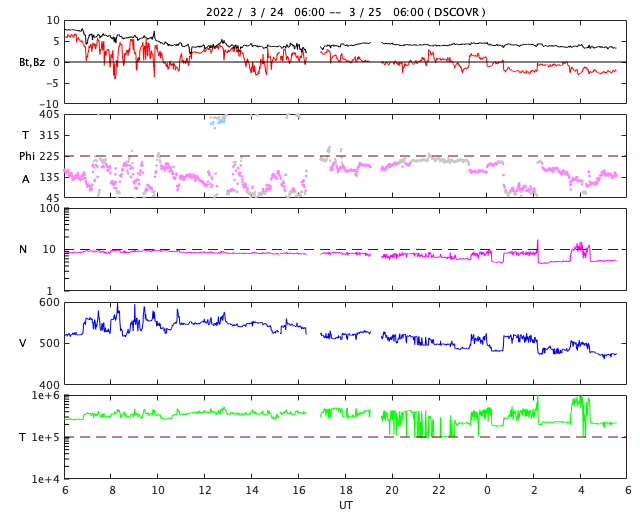Click the '18' hour tick label
The image size is (640, 512).
(x=345, y=490)
